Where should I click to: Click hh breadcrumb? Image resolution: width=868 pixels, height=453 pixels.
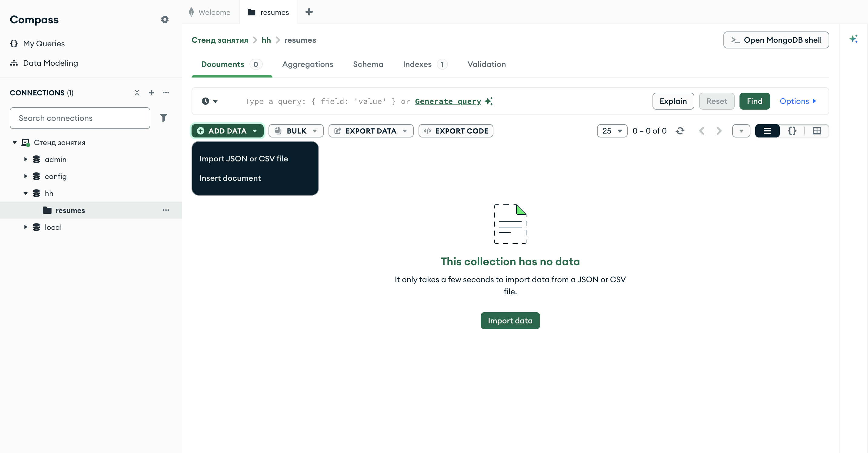click(x=266, y=40)
